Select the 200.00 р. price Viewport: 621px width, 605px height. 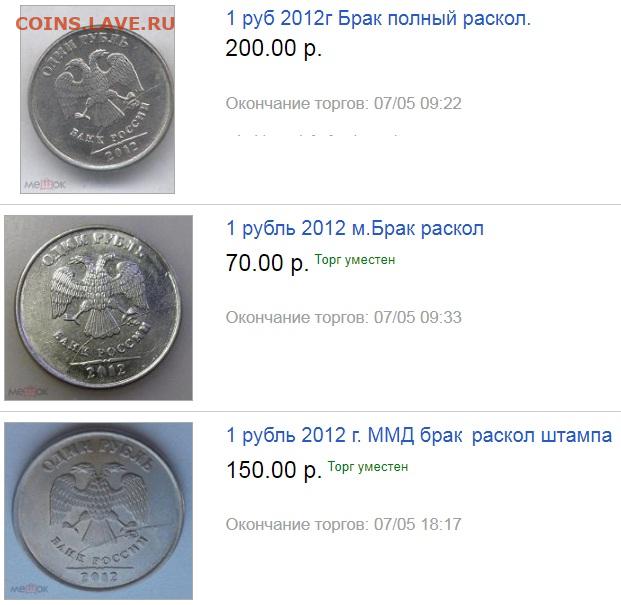(x=273, y=48)
